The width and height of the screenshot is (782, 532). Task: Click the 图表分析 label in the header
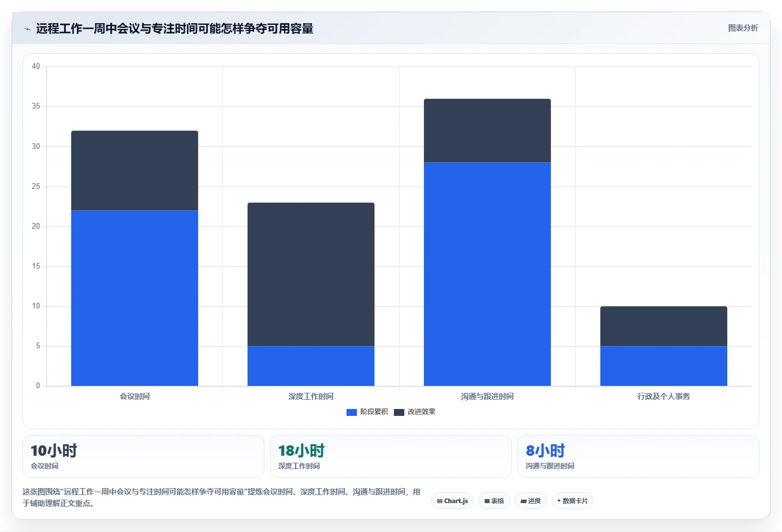743,28
